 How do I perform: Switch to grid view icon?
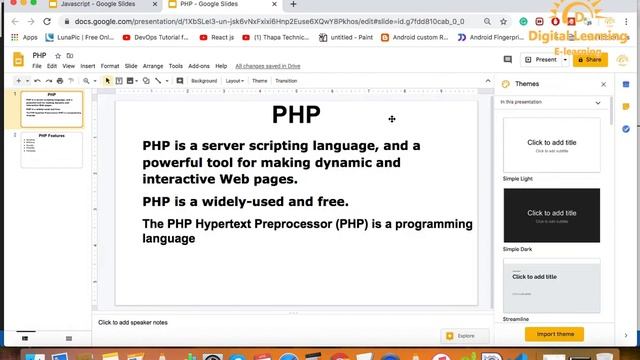(x=69, y=338)
